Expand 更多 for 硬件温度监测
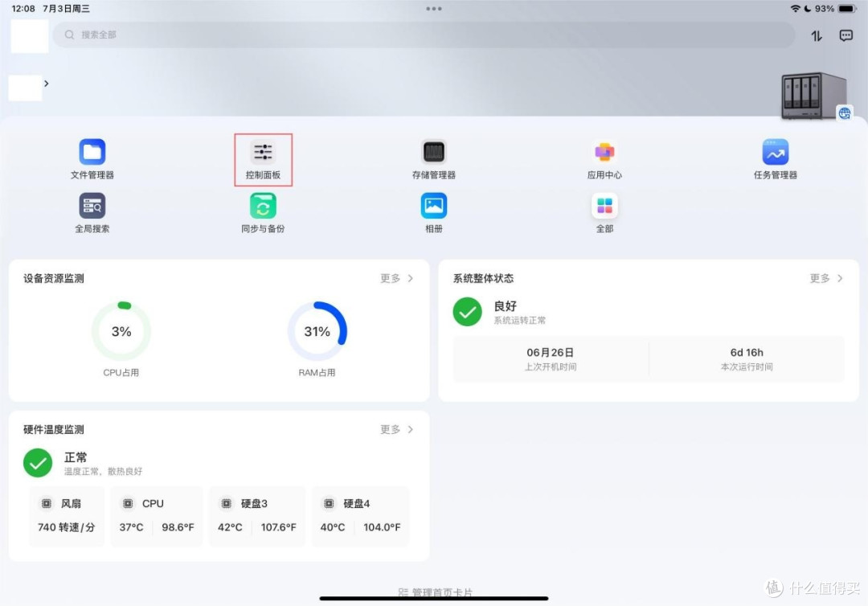The height and width of the screenshot is (606, 868). pos(396,429)
